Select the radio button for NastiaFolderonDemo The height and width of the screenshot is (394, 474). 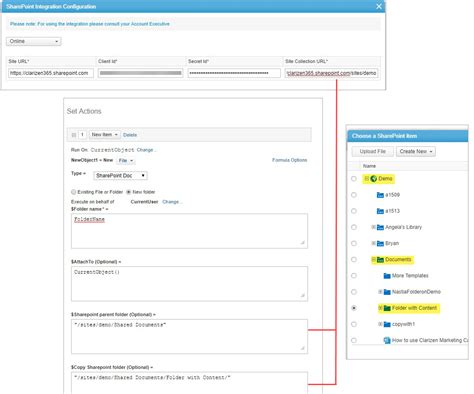(x=354, y=292)
